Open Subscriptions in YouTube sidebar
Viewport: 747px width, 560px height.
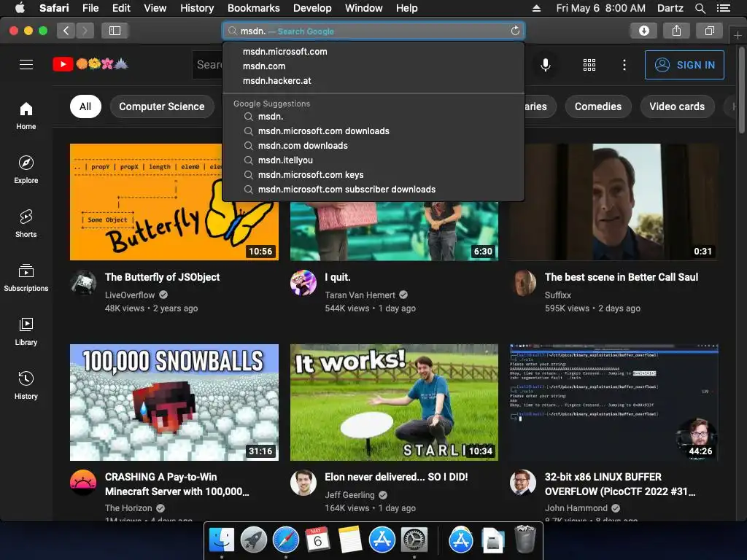pos(26,278)
